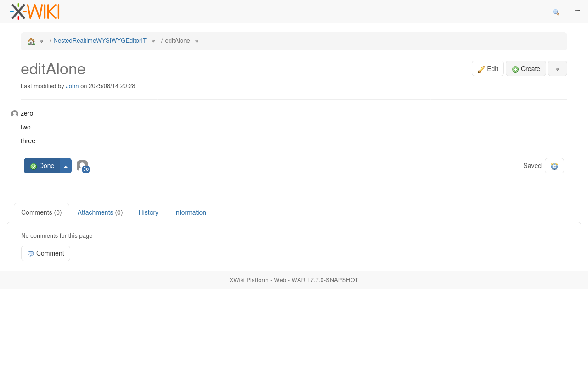Screen dimensions: 588x380
Task: Click the 'No comments for this page' text
Action: (x=57, y=236)
